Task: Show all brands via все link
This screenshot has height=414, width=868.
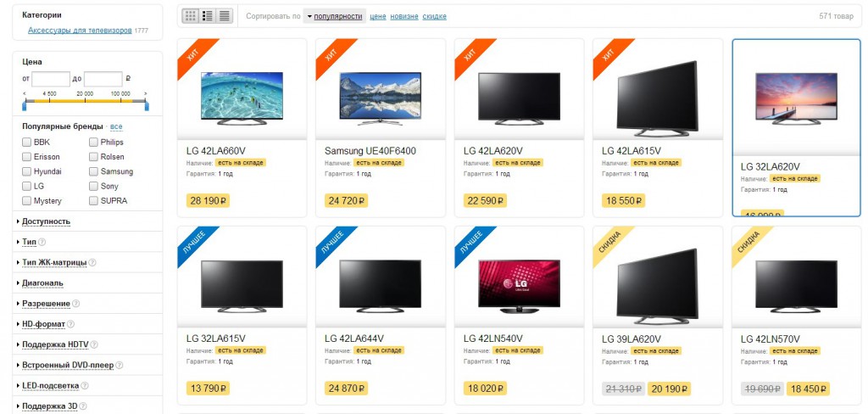Action: [116, 126]
